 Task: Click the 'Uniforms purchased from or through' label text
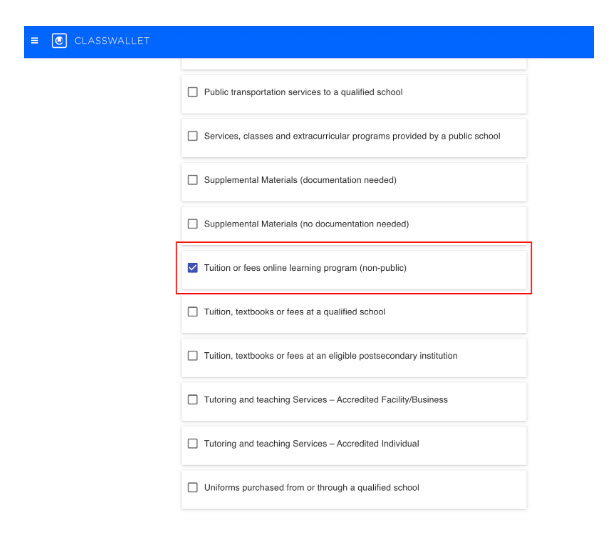point(311,488)
